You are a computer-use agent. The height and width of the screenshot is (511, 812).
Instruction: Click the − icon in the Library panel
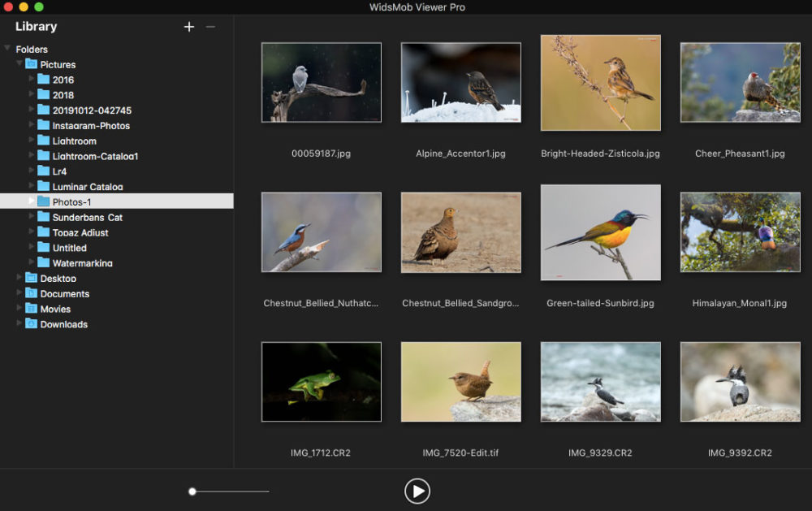click(x=210, y=26)
